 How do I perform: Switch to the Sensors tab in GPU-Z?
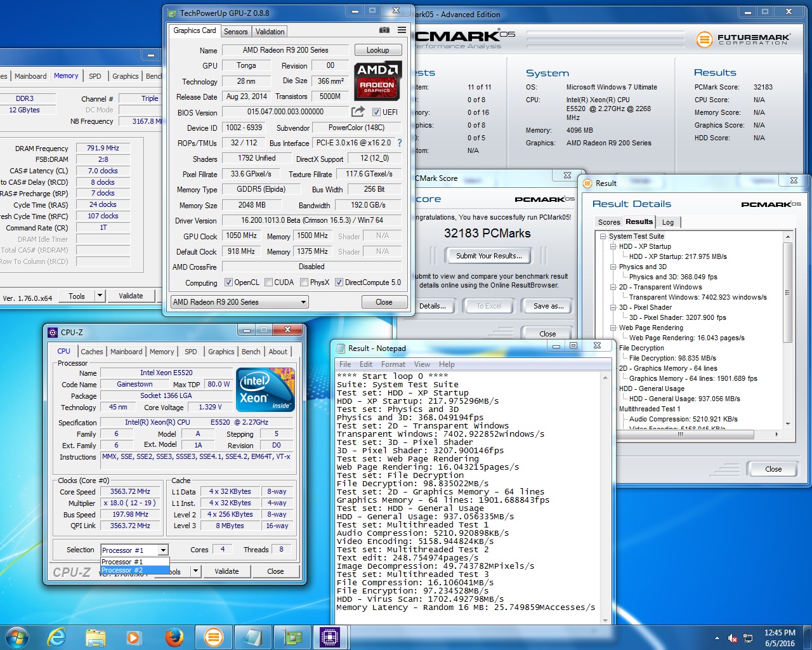[235, 32]
